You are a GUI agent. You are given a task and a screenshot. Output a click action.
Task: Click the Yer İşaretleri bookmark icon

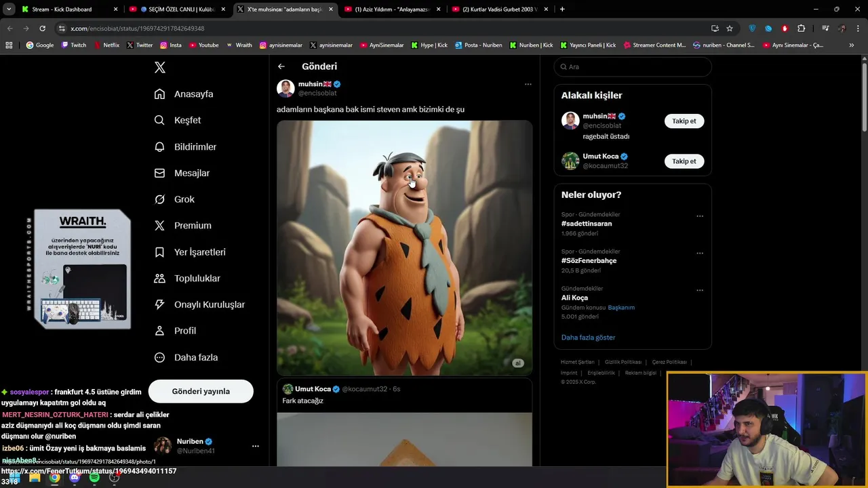[x=159, y=252]
